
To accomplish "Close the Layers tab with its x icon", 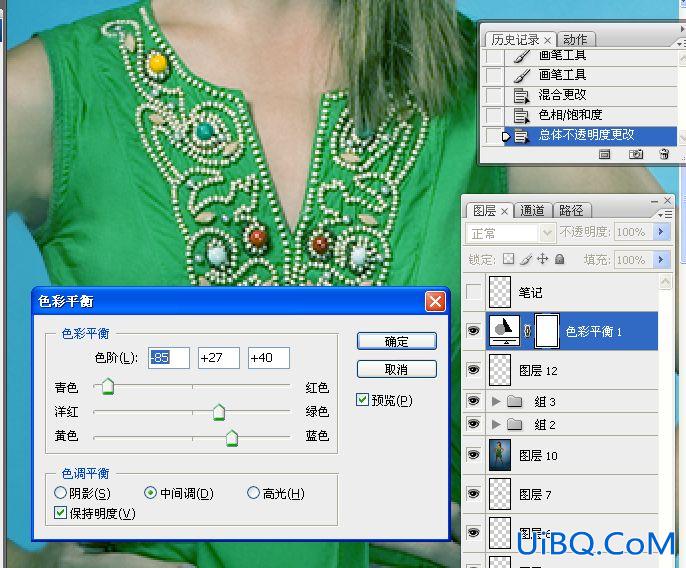I will click(x=504, y=211).
